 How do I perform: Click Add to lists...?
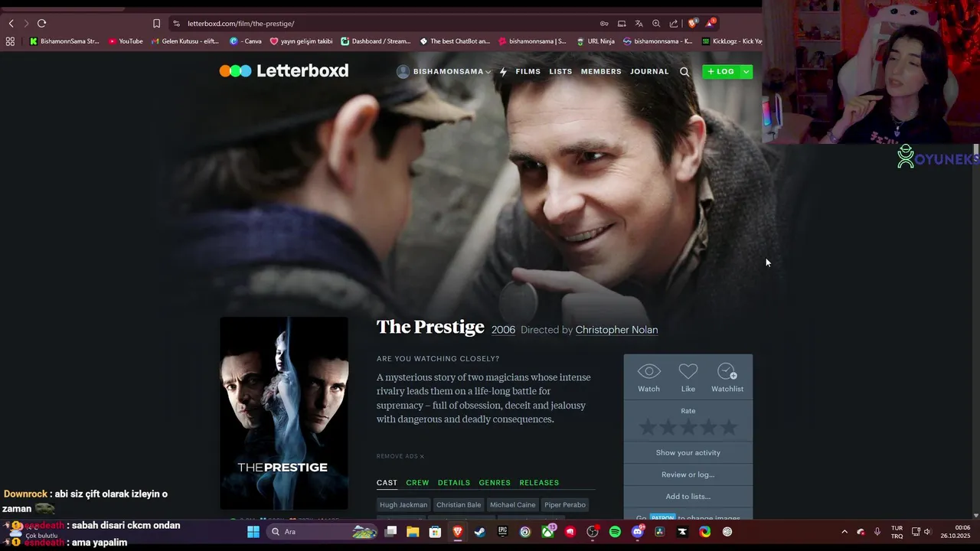pos(688,497)
